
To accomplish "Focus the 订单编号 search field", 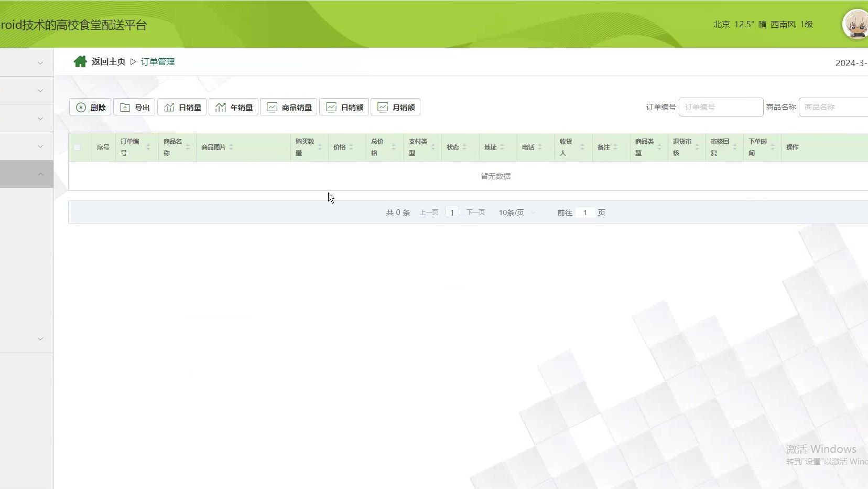I will click(x=721, y=107).
